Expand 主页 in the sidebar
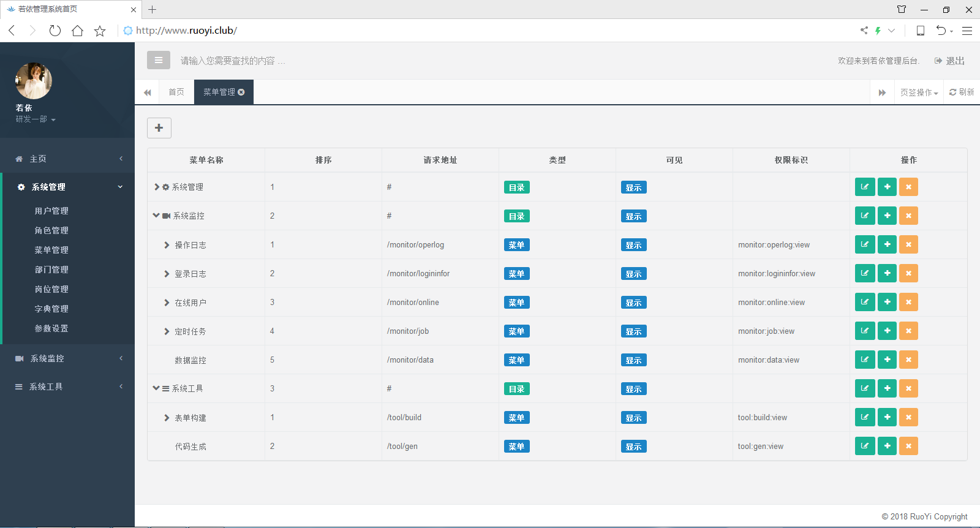Screen dimensions: 980x528 pos(67,159)
